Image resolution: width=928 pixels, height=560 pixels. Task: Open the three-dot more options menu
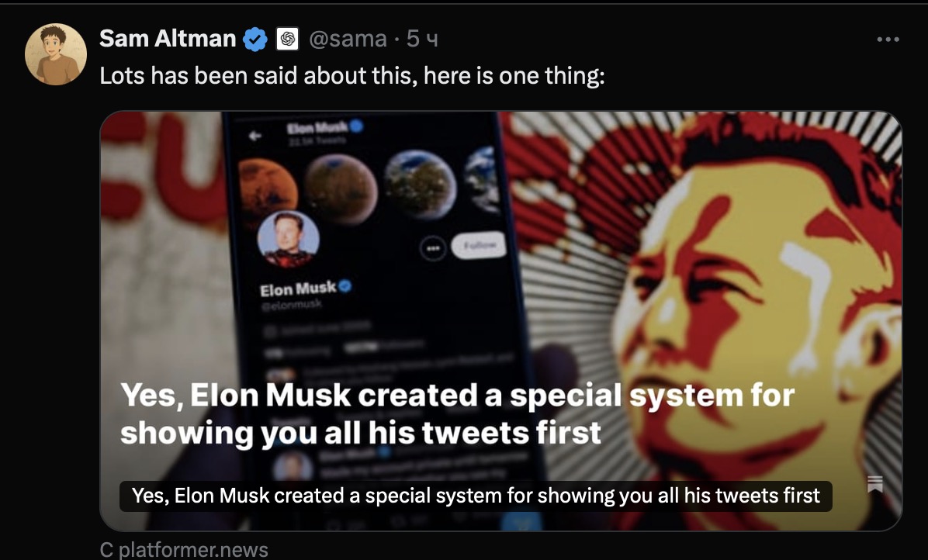(888, 40)
